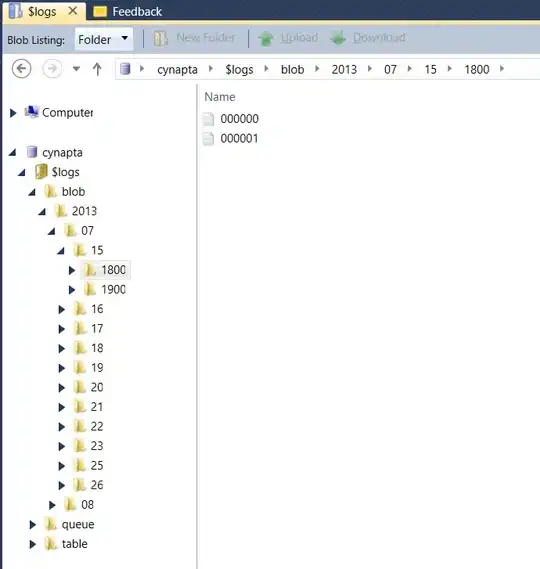Screen dimensions: 540x569
Task: Select the 17 folder in the tree
Action: (x=97, y=328)
